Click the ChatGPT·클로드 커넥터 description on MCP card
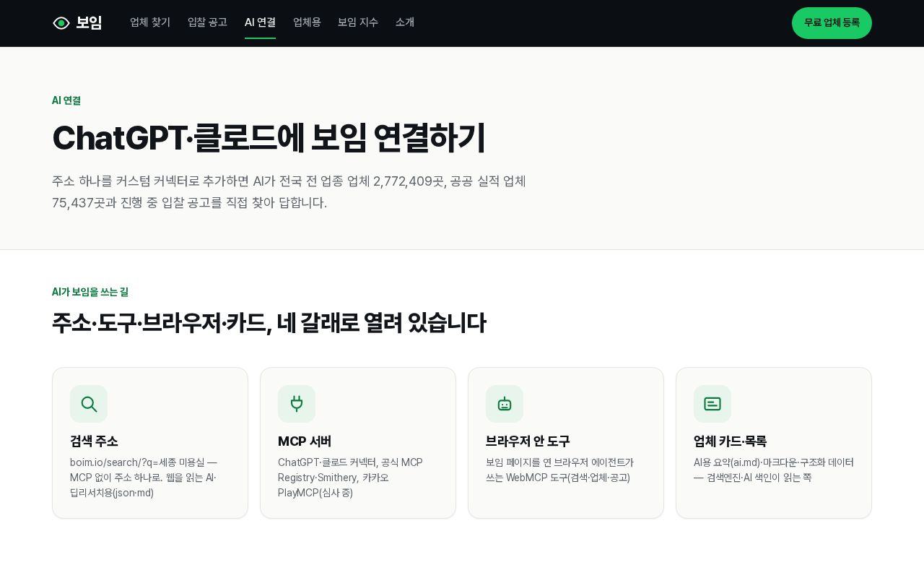Image resolution: width=924 pixels, height=578 pixels. (350, 478)
